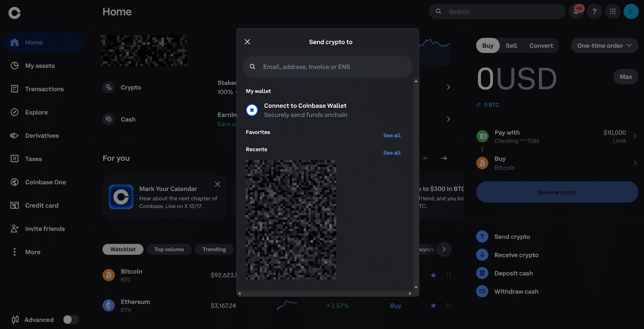Toggle the Advanced mode switch

click(71, 320)
